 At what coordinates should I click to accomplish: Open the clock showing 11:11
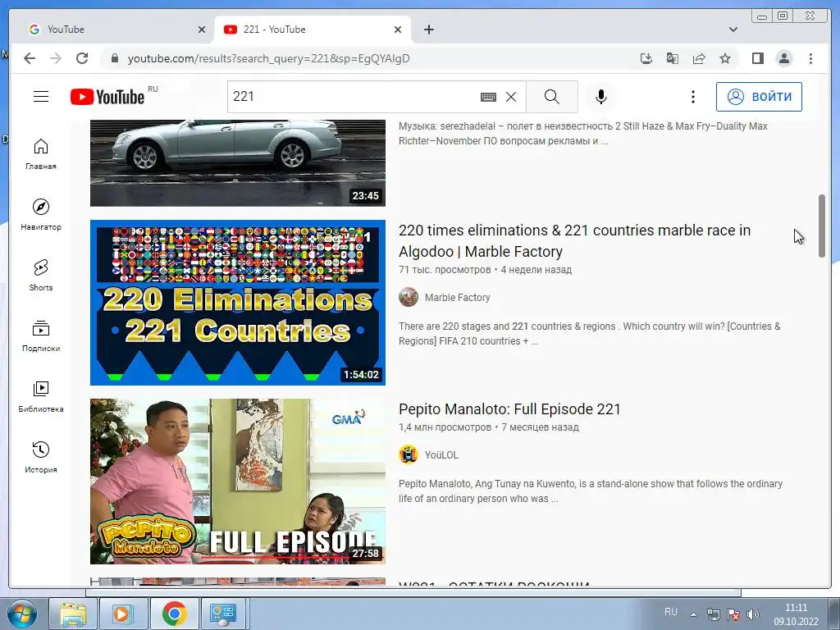coord(796,614)
